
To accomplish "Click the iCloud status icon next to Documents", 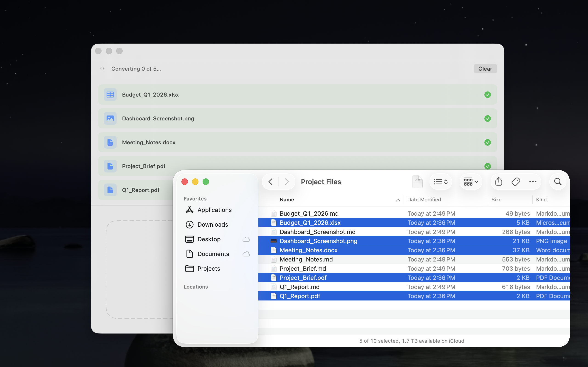I will [x=246, y=254].
